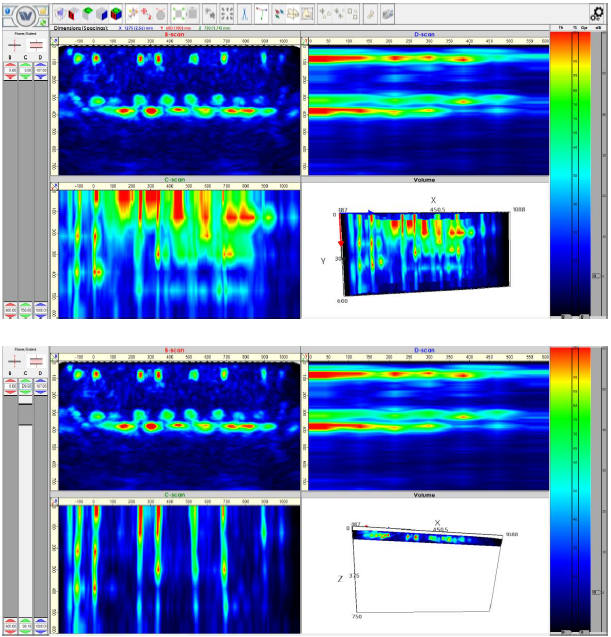This screenshot has width=611, height=637.
Task: Click the upper red B-scan header label
Action: click(x=174, y=35)
